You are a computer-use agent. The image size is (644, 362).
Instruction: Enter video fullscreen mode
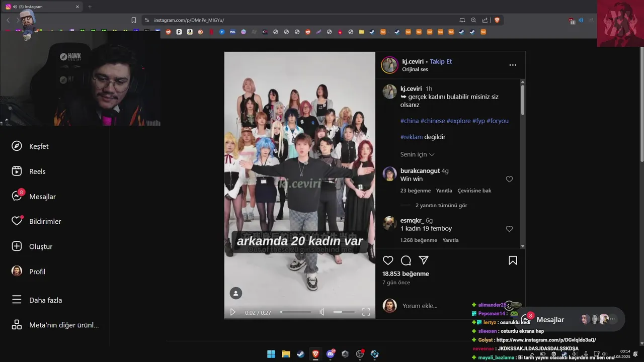[x=366, y=312]
